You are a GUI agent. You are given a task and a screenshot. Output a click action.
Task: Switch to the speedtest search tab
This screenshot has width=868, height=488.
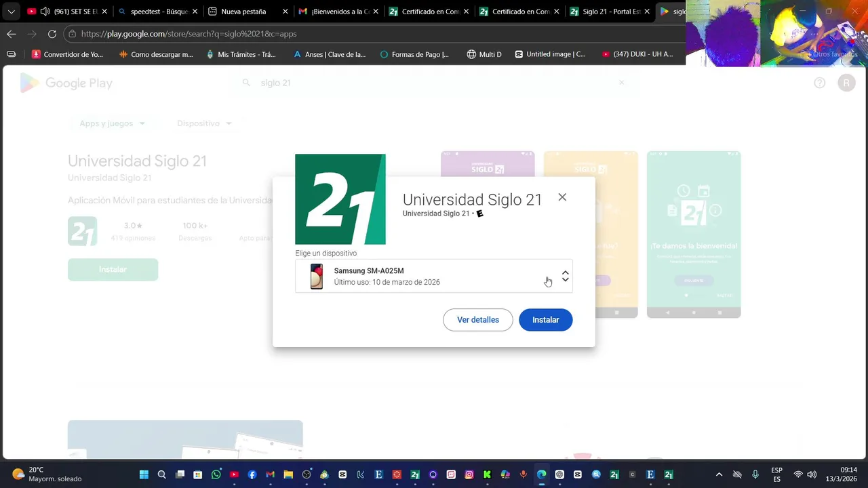[x=159, y=12]
